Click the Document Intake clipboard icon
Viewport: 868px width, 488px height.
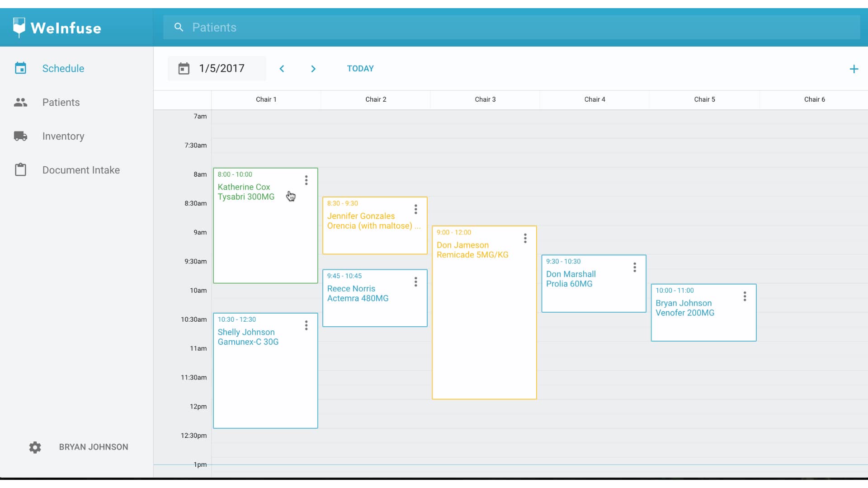(20, 170)
